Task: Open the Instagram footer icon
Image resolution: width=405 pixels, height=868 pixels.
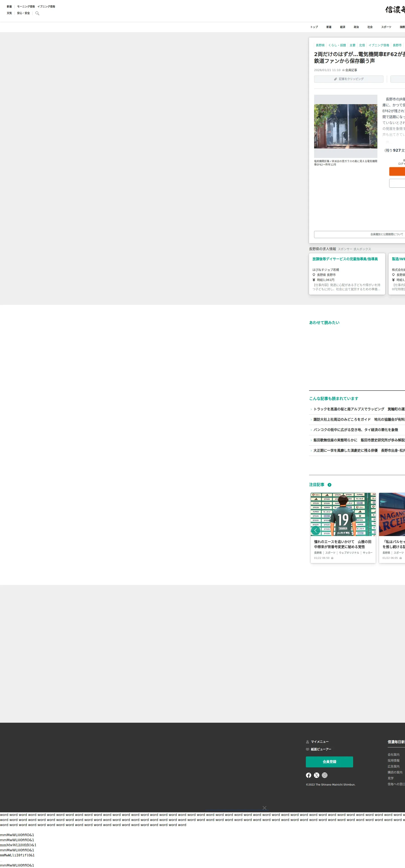Action: point(324,775)
